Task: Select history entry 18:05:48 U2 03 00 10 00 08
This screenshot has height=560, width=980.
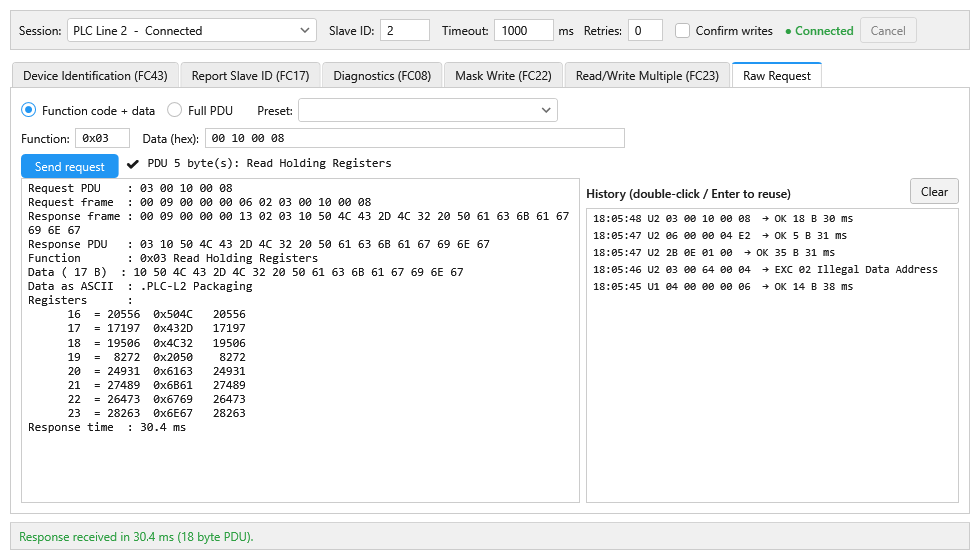Action: click(x=772, y=219)
